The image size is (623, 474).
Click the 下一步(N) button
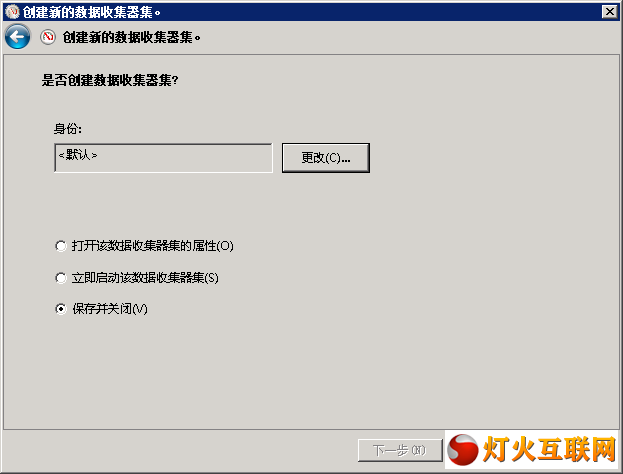(x=400, y=450)
